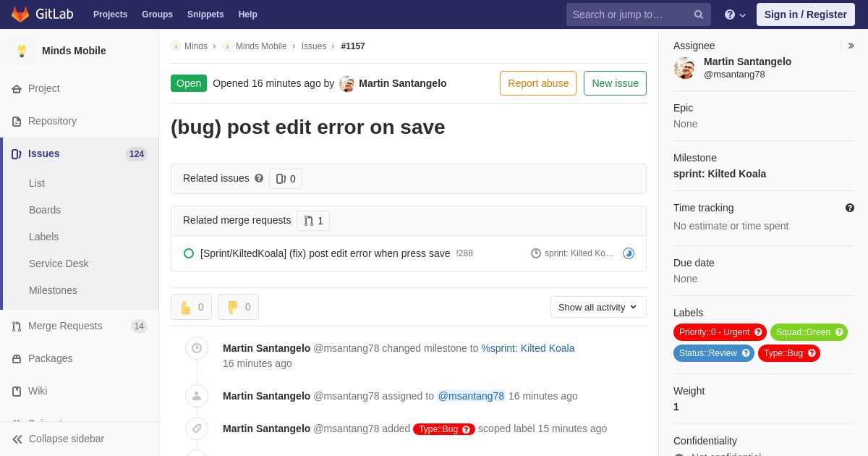Screen dimensions: 868x456
Task: Click the pipeline status icon for merge request !288
Action: 629,253
